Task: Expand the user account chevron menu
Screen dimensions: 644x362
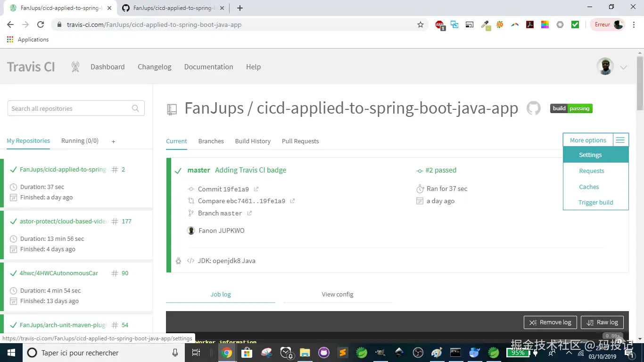Action: coord(624,67)
